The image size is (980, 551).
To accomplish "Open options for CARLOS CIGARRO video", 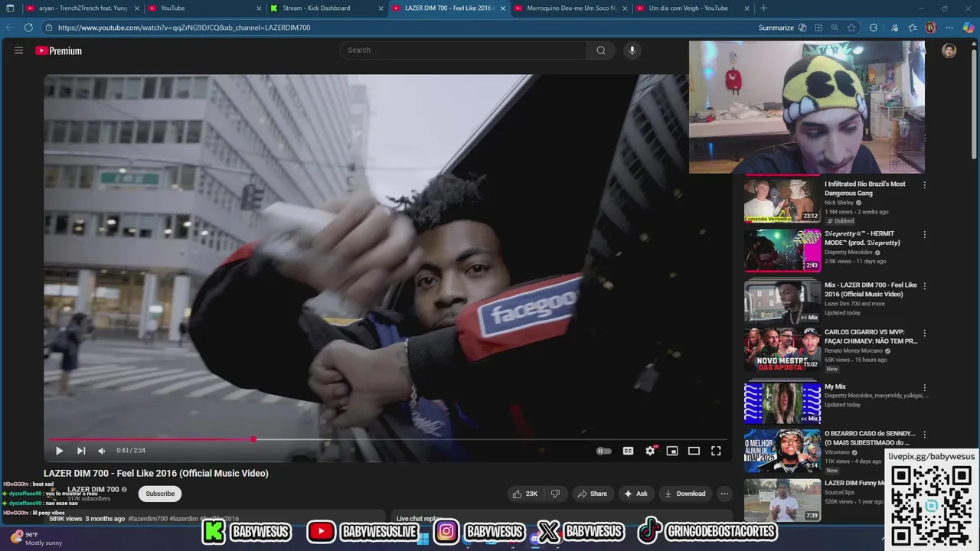I will point(924,334).
